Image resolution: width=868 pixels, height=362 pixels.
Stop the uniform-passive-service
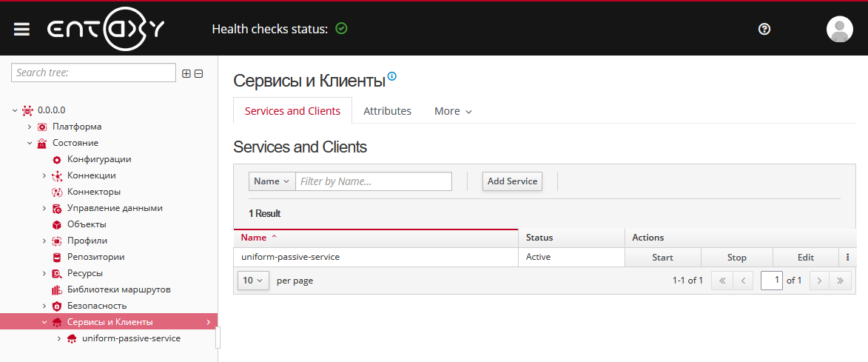(736, 258)
